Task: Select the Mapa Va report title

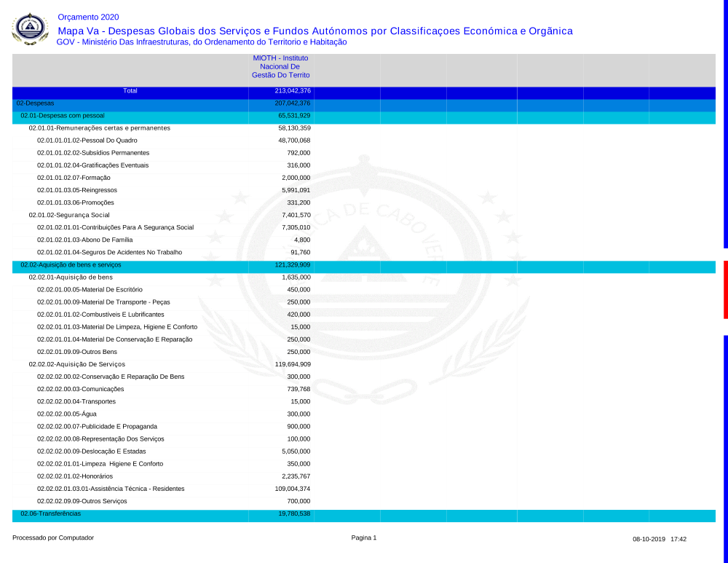Action: pos(314,31)
